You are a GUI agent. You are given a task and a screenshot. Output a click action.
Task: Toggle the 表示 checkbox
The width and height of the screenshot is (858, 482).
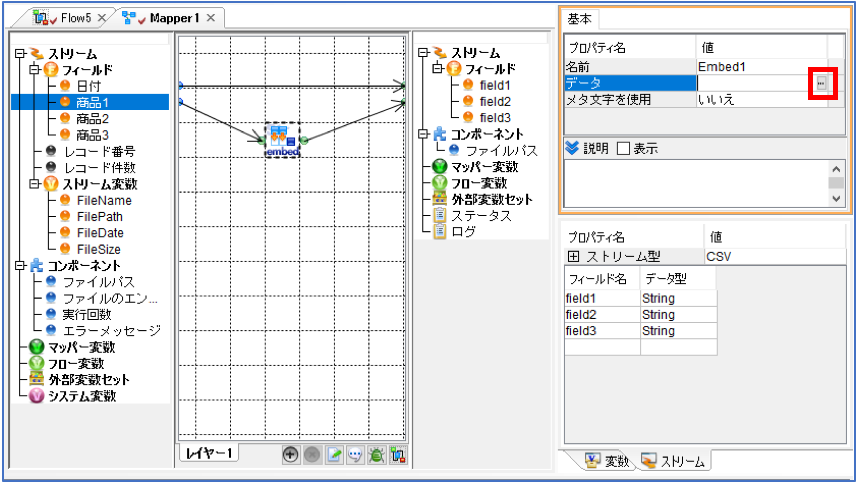pos(623,148)
